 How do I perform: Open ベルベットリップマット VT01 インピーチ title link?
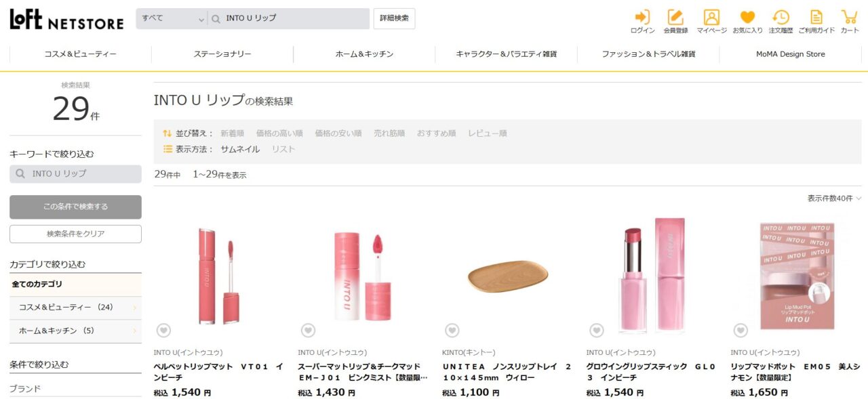click(x=218, y=372)
